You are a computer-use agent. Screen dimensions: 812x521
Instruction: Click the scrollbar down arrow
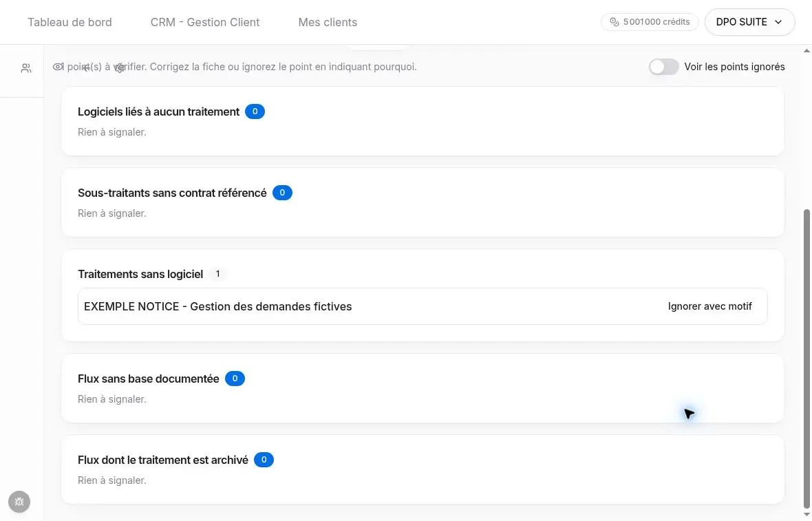point(806,515)
